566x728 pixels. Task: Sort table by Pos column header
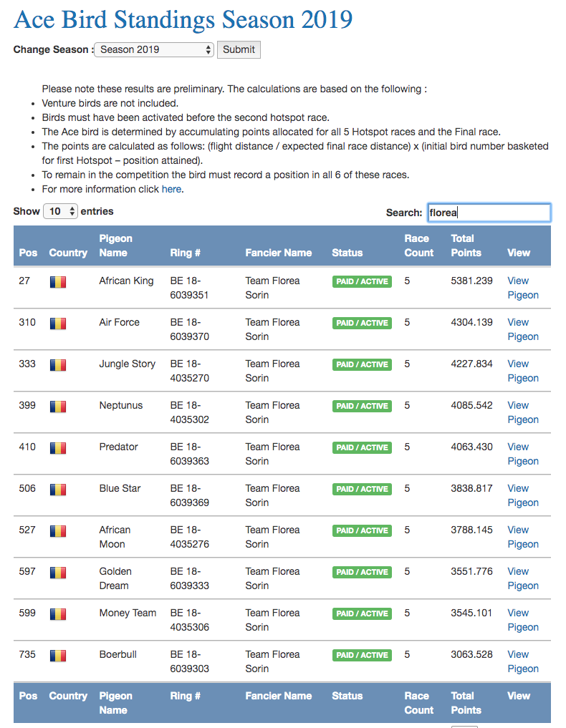[28, 253]
